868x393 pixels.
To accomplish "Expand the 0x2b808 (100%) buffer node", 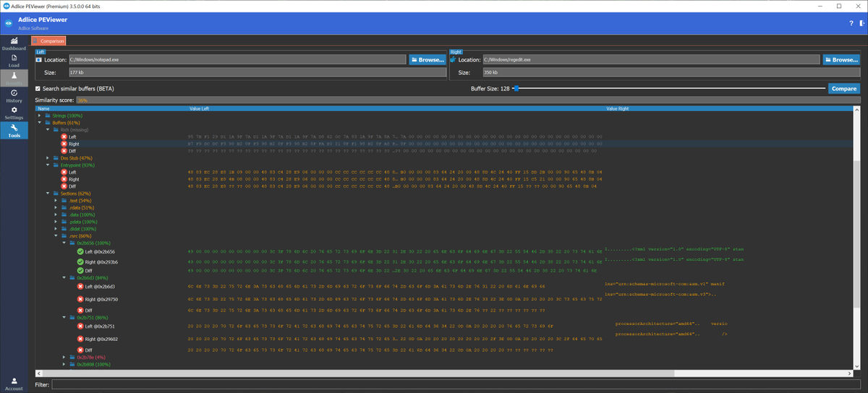I will pos(64,364).
